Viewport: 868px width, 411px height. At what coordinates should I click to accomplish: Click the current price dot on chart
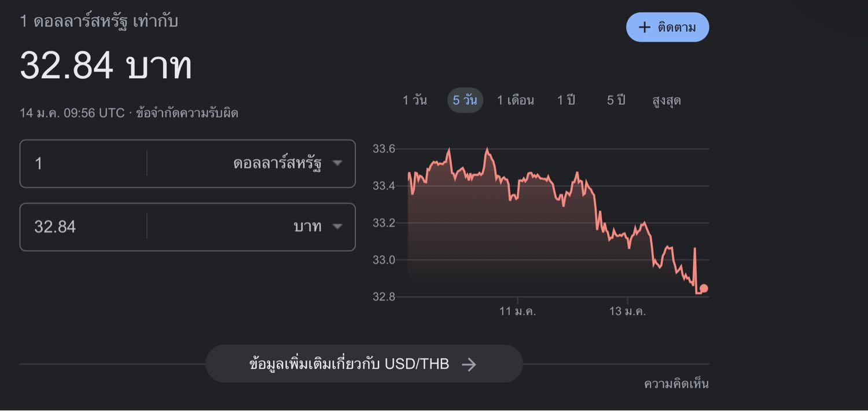[x=704, y=288]
